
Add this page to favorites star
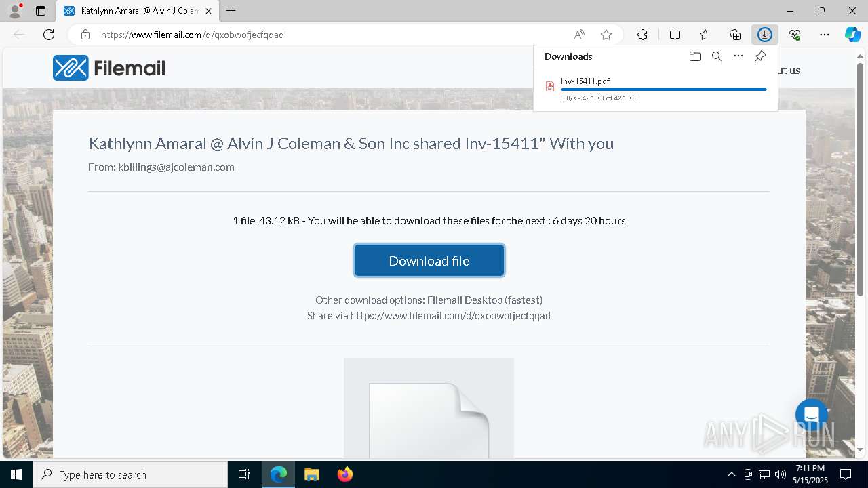606,35
